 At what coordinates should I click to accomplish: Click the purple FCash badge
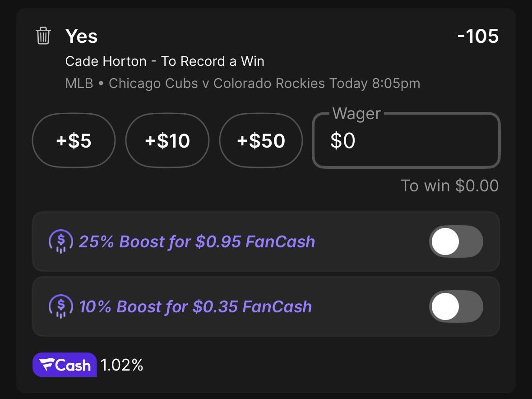tap(65, 365)
